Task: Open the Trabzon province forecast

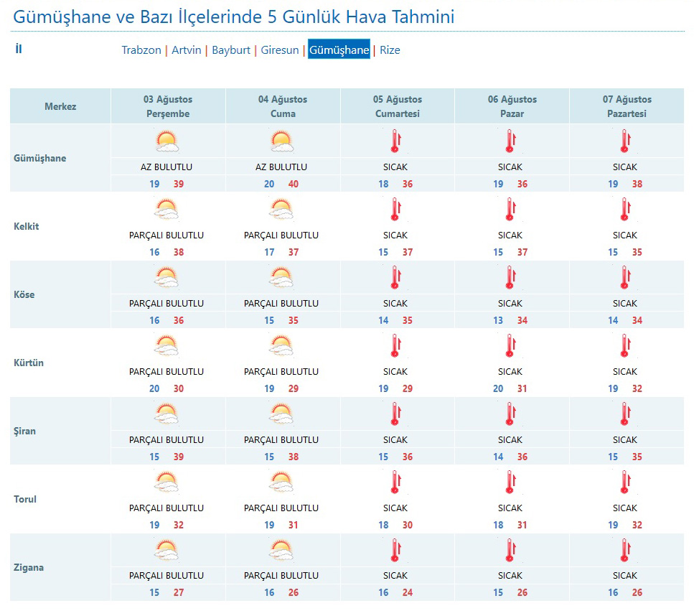Action: (x=141, y=50)
